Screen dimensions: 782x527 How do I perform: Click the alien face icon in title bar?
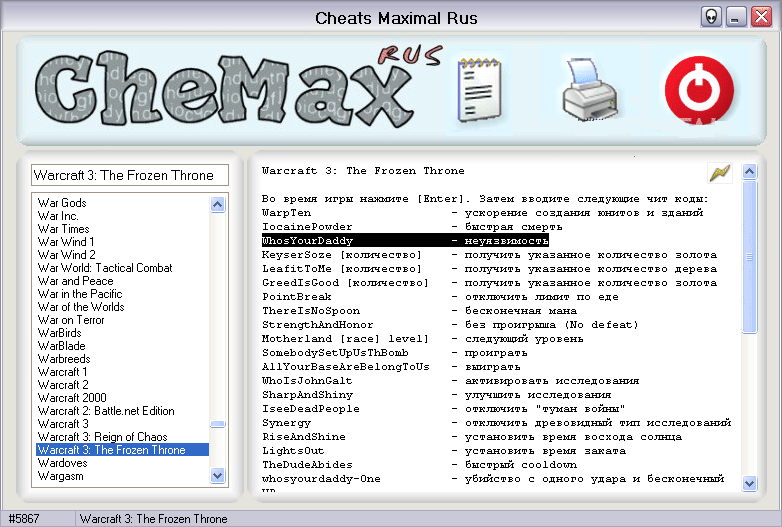(711, 17)
